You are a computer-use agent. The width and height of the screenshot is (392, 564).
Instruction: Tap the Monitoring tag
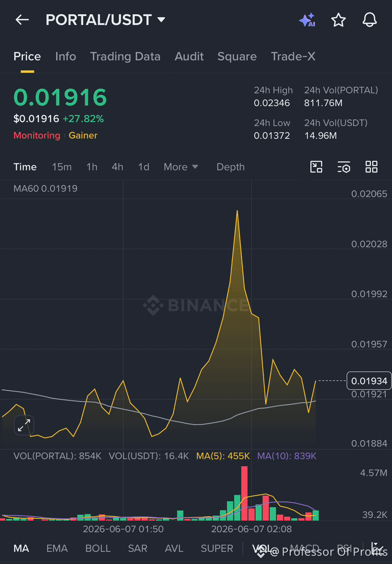[x=36, y=135]
